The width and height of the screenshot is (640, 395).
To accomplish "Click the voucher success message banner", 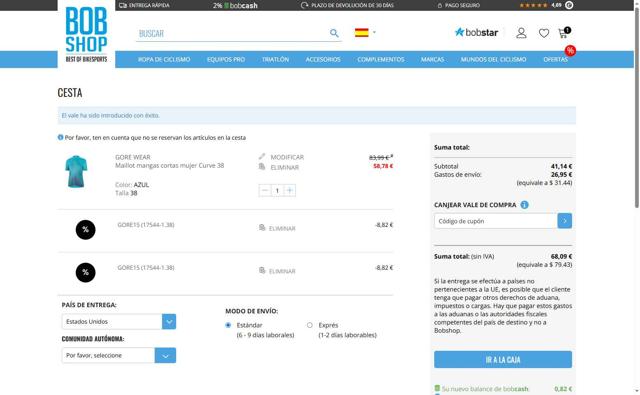I will (x=317, y=115).
